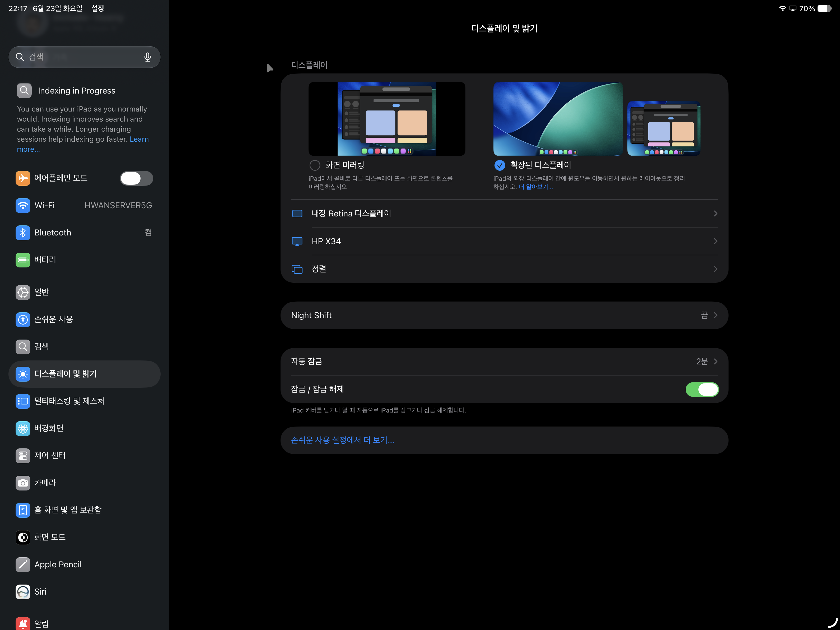
Task: Click the 디스플레이 section header text
Action: point(309,65)
